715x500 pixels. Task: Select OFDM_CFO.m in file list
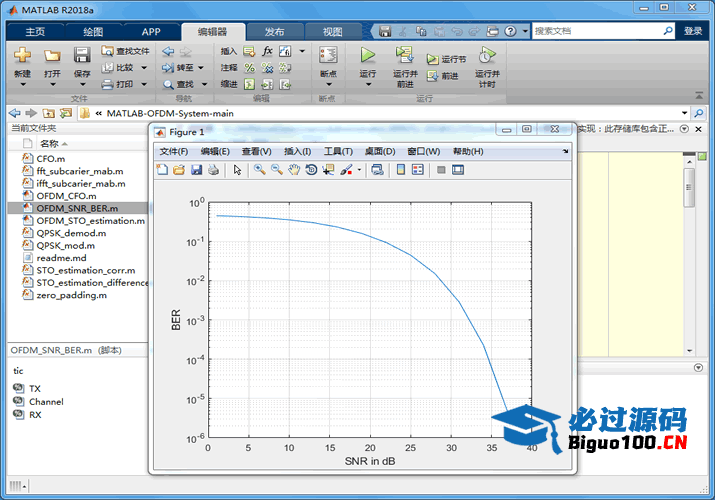67,196
